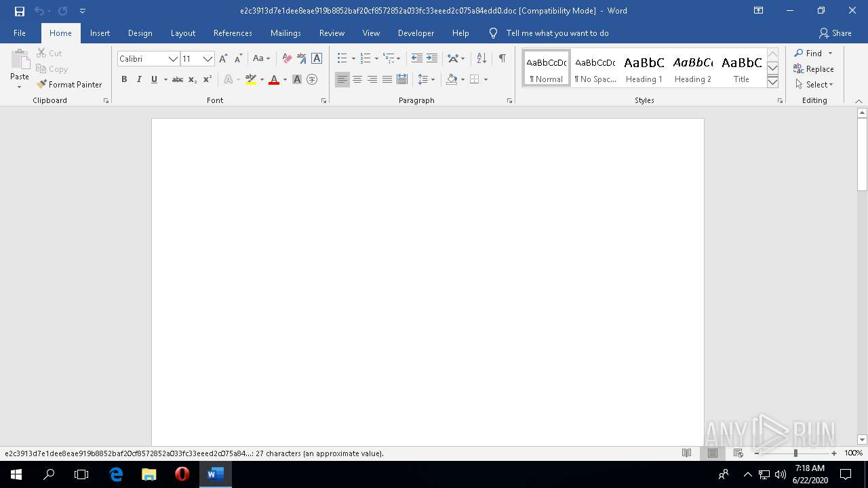Open Change Case Aa dropdown

point(261,59)
